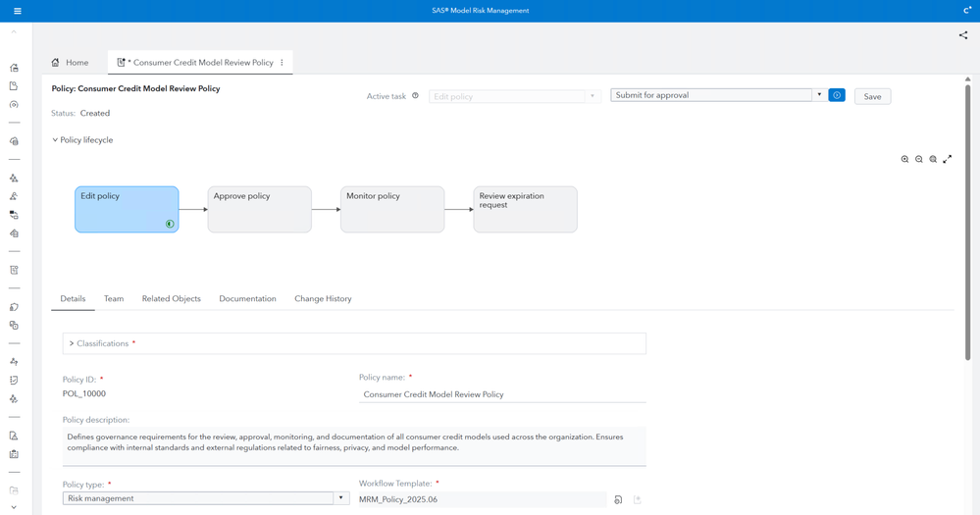The height and width of the screenshot is (515, 980).
Task: Open the Submit for approval dropdown arrow
Action: [x=819, y=95]
